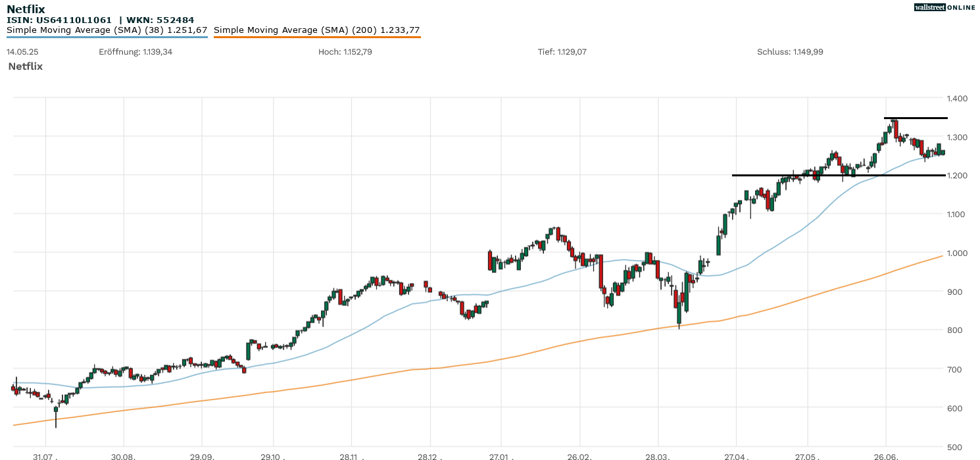Click the orange line under SMA (200)
The image size is (980, 460).
[x=316, y=37]
